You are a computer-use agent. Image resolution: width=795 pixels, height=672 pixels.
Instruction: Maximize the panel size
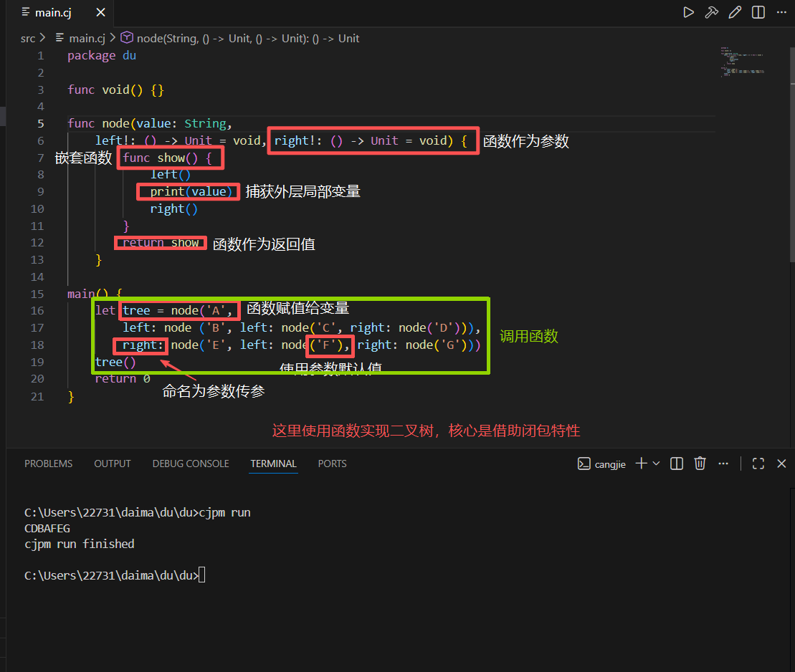tap(758, 464)
